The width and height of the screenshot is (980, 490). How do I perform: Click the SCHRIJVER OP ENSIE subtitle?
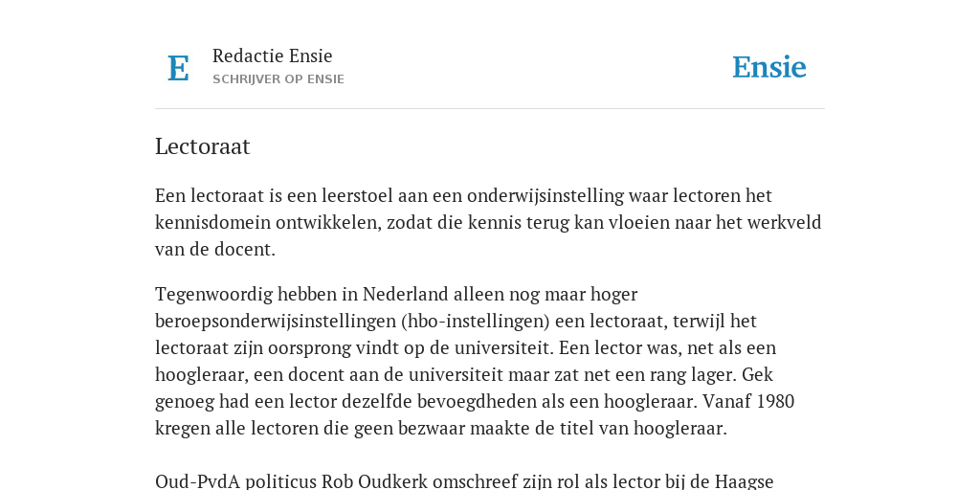278,79
